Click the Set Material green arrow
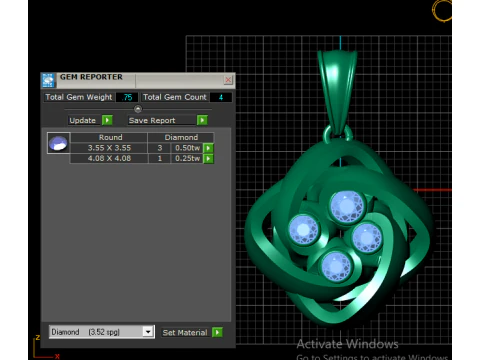The height and width of the screenshot is (360, 480). (217, 332)
